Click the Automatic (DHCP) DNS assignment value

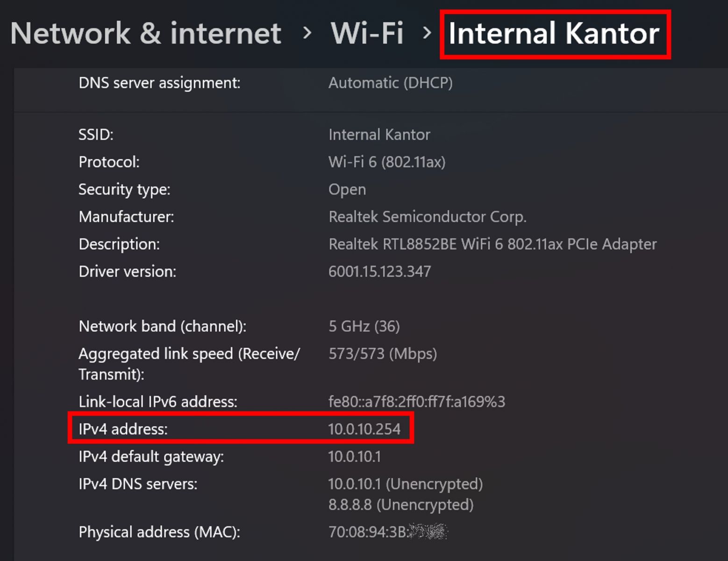point(390,83)
